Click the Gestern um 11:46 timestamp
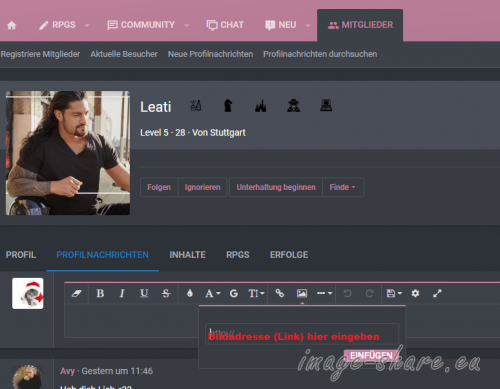Screen dimensions: 500x389 click(117, 371)
